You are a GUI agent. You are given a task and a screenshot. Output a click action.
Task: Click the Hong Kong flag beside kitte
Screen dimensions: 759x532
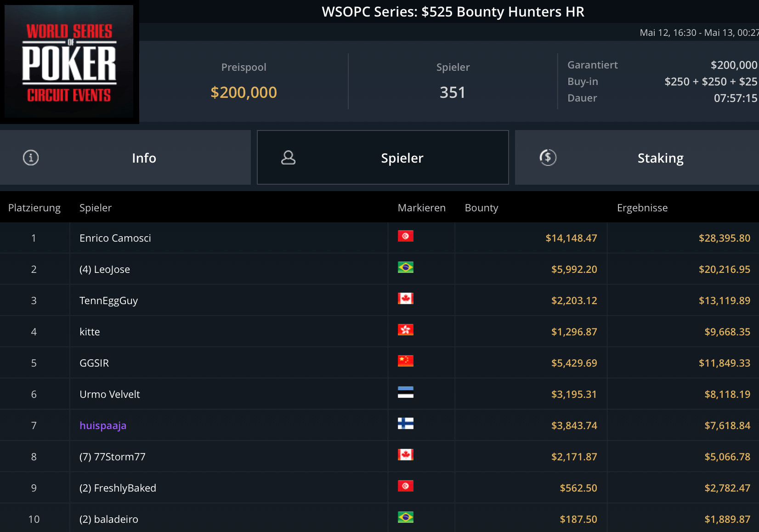pyautogui.click(x=405, y=330)
